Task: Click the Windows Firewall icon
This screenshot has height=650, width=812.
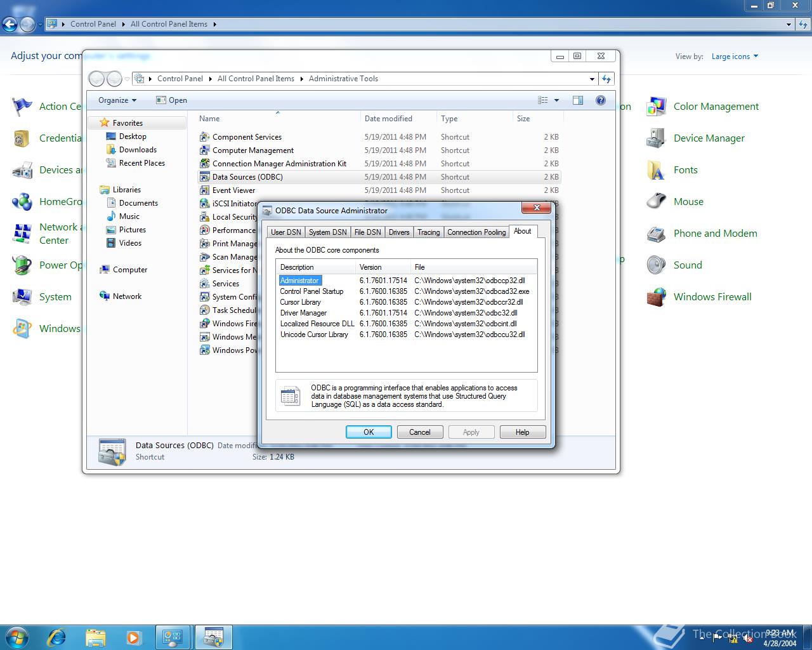Action: click(x=656, y=297)
